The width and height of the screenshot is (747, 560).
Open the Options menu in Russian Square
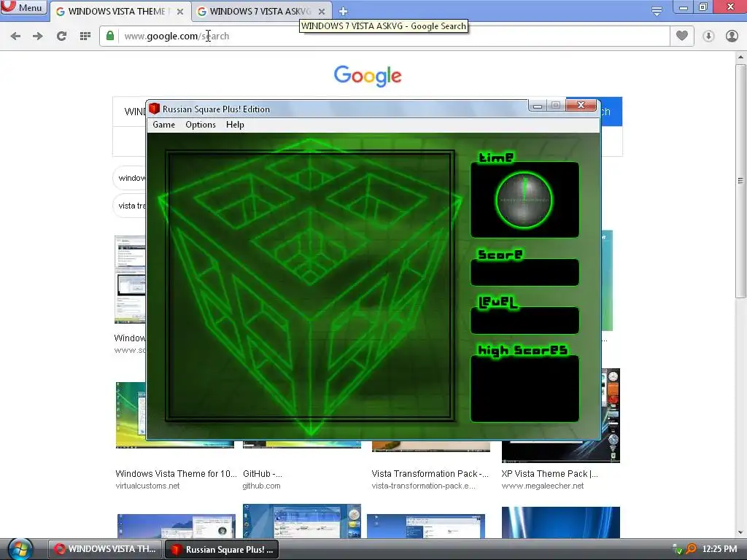pos(201,125)
